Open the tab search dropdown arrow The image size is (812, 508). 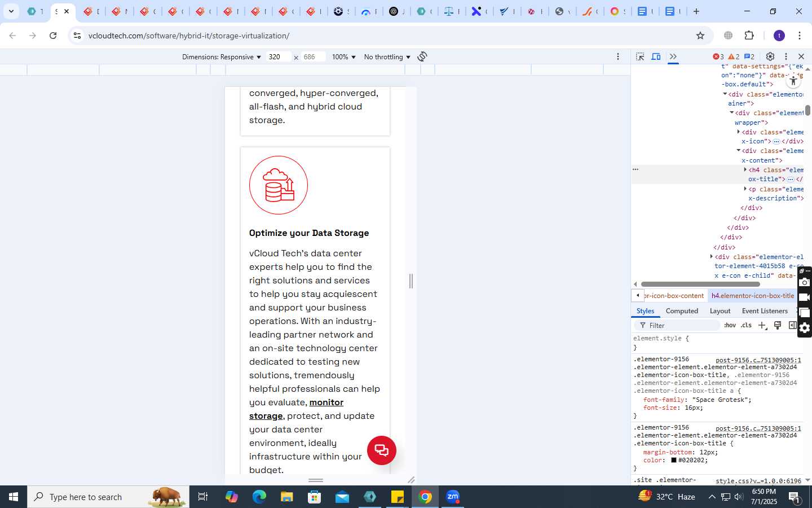pyautogui.click(x=11, y=11)
